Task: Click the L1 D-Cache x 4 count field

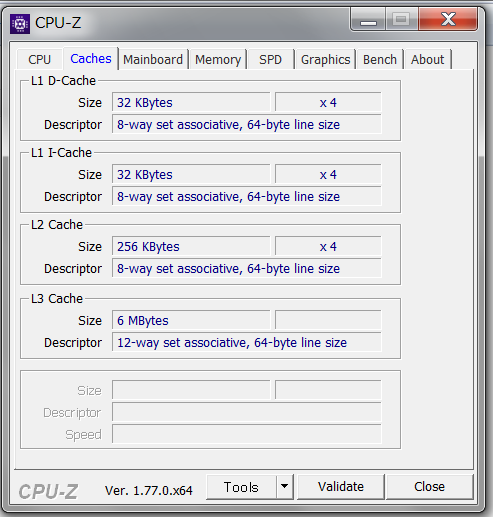Action: point(328,102)
